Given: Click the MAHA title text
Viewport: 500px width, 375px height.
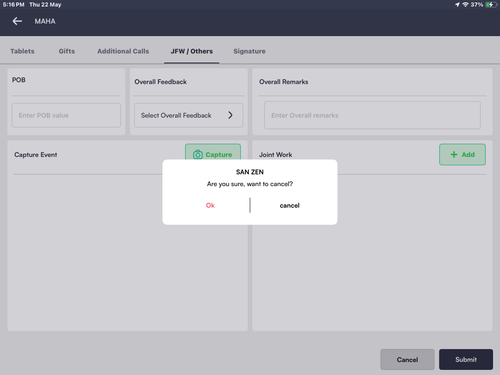Looking at the screenshot, I should (x=45, y=21).
